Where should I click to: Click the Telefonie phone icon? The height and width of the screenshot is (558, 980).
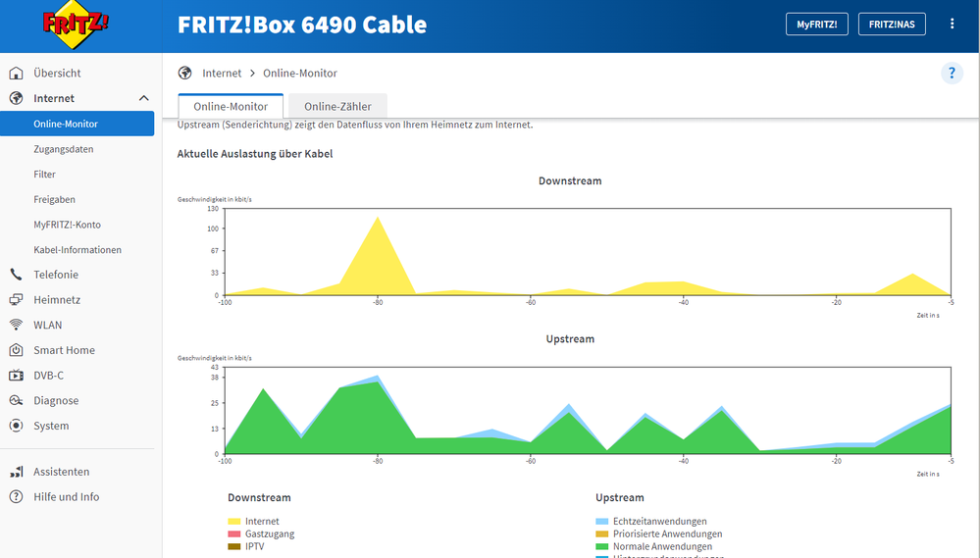[17, 275]
